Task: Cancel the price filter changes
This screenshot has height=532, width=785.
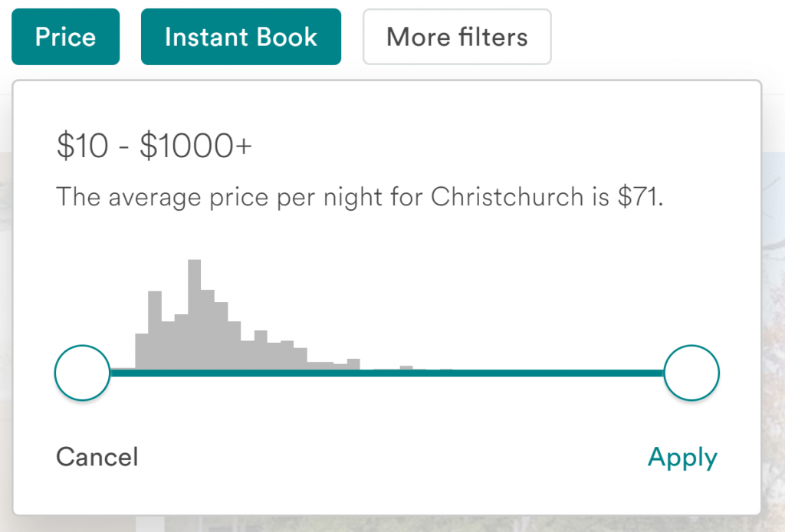Action: 97,457
